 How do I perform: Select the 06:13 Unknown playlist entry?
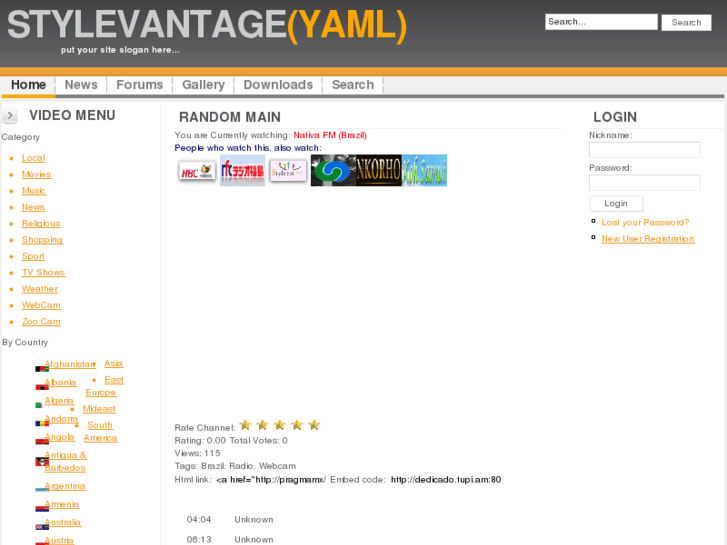pyautogui.click(x=230, y=539)
